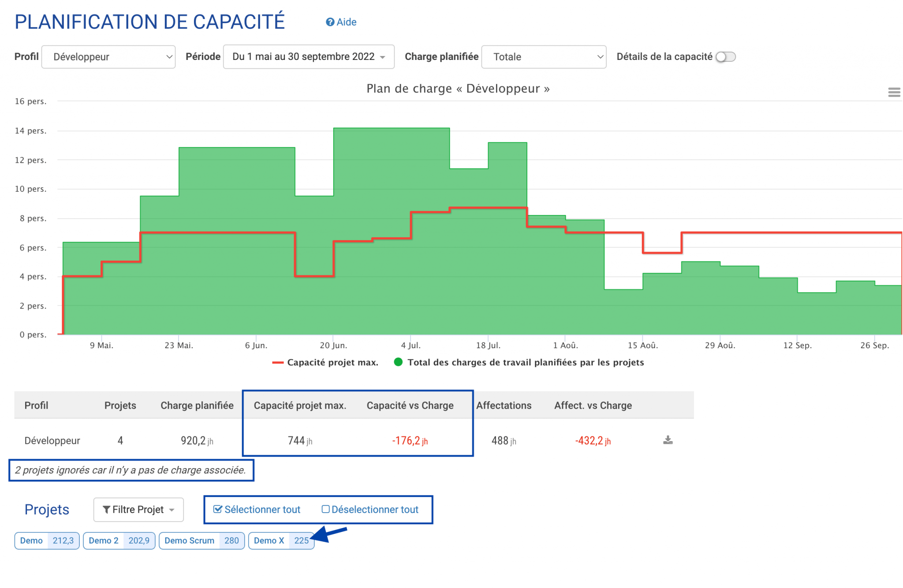Open the chart hamburger menu icon
The image size is (903, 588).
(x=894, y=92)
